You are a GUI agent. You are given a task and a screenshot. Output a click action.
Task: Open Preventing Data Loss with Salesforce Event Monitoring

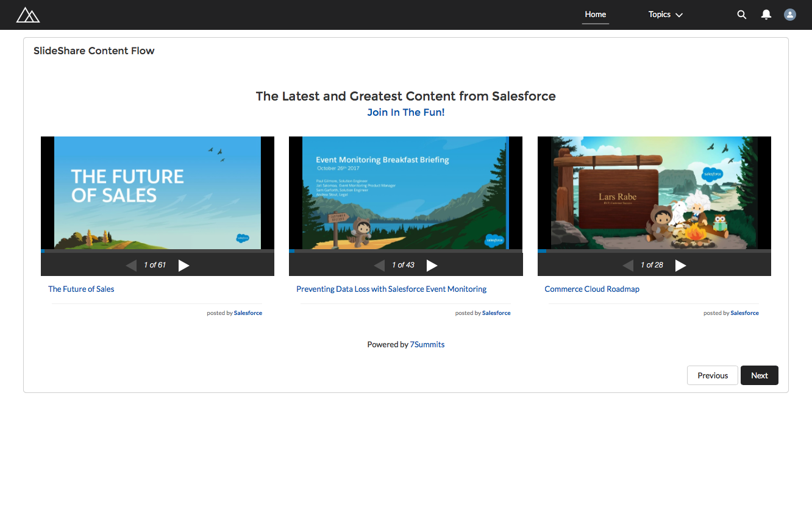(x=391, y=289)
